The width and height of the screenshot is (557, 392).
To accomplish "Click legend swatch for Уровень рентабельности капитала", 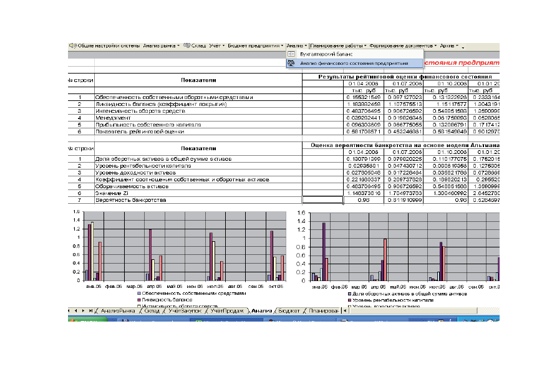I will click(x=349, y=300).
